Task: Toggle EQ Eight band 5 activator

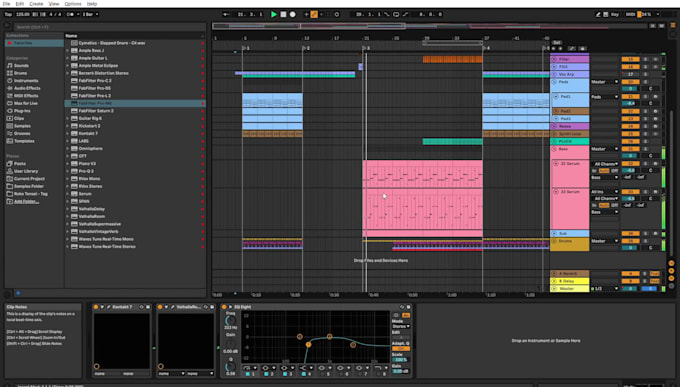Action: 322,374
